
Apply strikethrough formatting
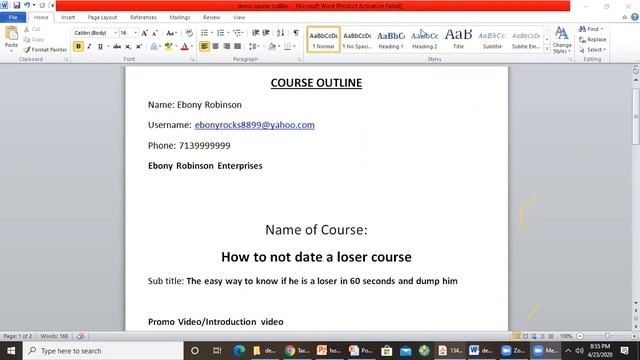click(117, 47)
